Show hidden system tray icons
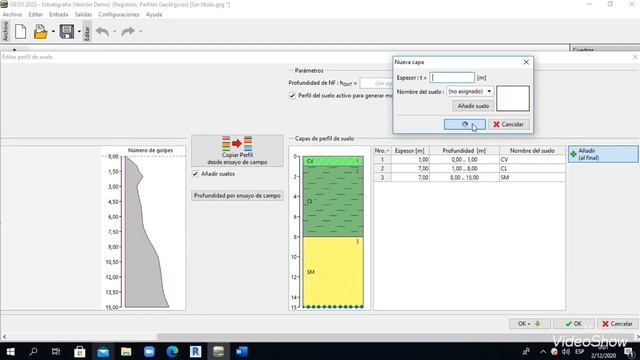 pos(543,351)
